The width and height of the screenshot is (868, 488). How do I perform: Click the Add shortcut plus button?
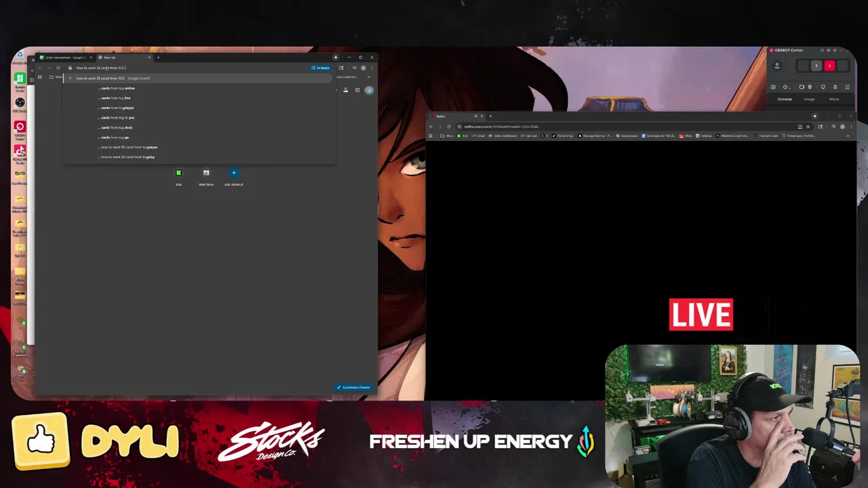tap(233, 173)
